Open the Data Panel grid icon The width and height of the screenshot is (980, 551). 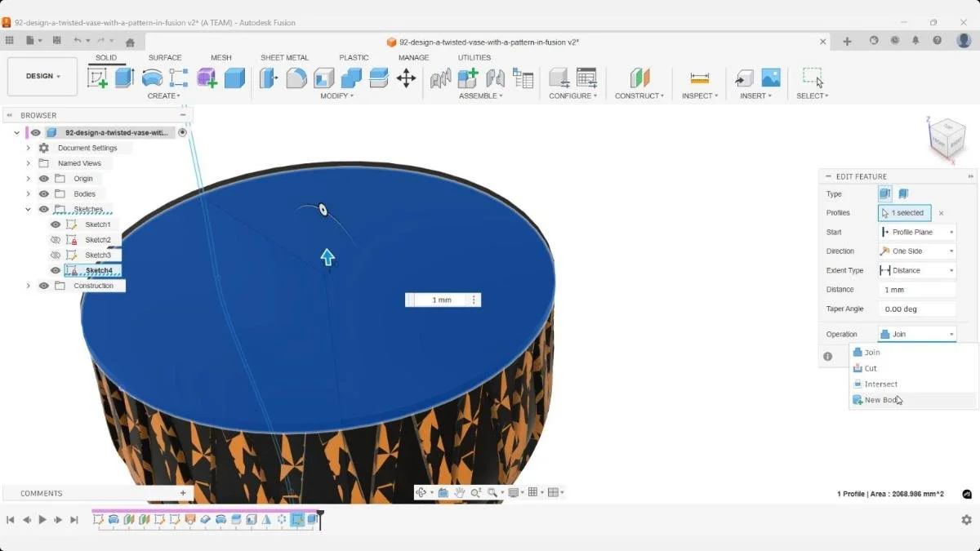click(x=9, y=40)
